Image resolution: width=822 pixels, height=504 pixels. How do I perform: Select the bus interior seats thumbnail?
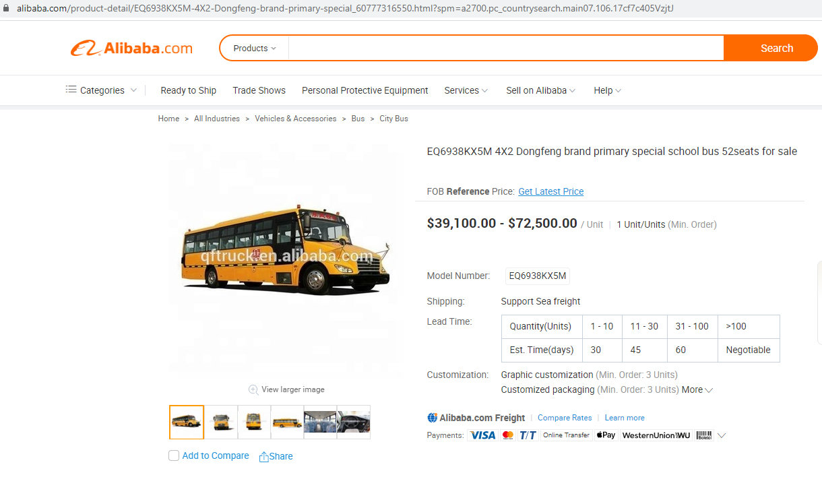(x=320, y=422)
